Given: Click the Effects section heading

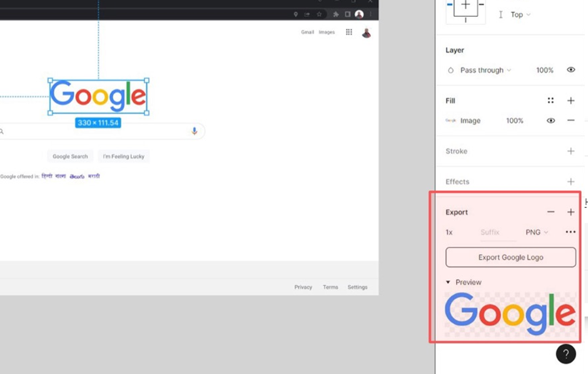Looking at the screenshot, I should coord(457,182).
